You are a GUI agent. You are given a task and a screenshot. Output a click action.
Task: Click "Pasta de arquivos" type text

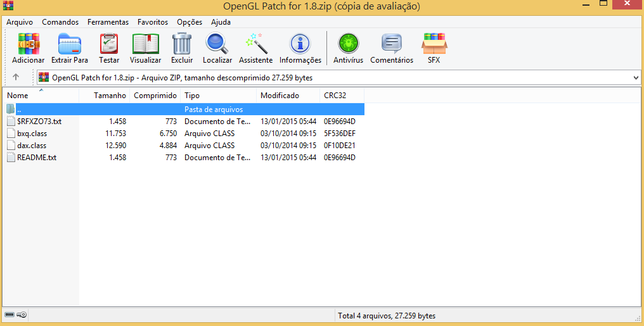click(x=214, y=110)
